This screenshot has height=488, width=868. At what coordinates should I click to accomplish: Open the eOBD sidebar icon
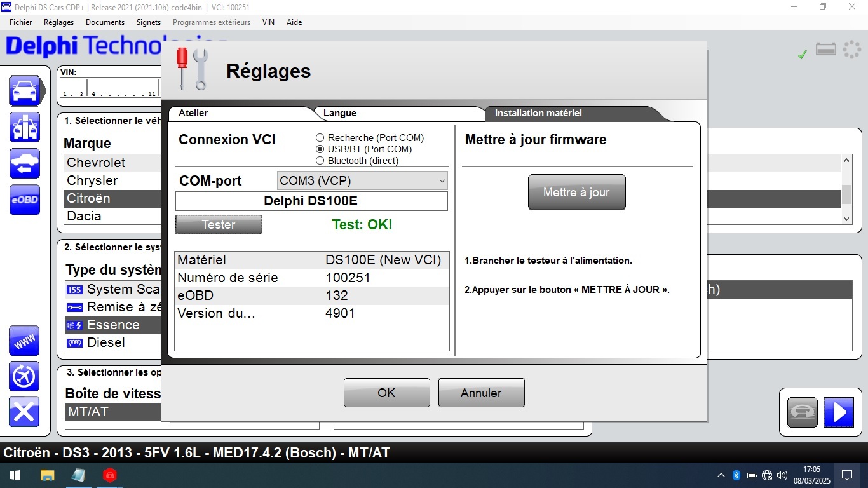(x=25, y=200)
